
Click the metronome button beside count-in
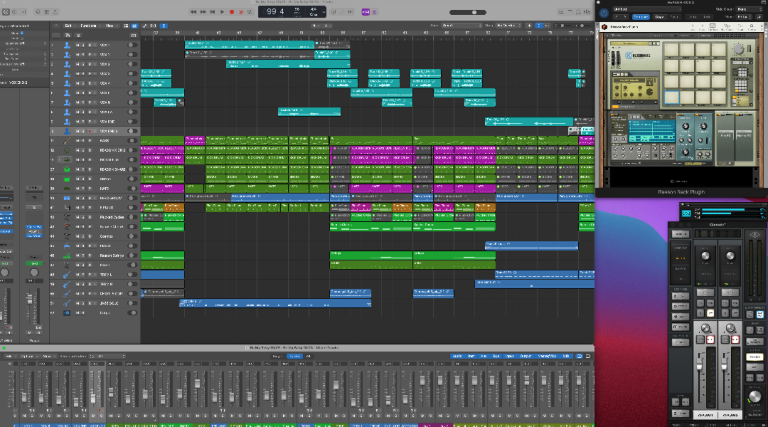tap(374, 12)
